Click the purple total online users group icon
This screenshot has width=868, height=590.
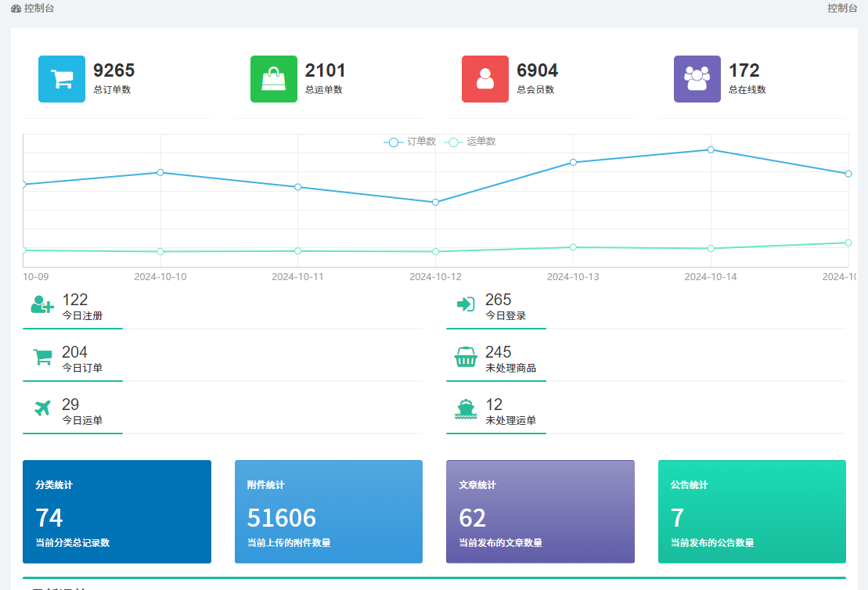(x=697, y=79)
